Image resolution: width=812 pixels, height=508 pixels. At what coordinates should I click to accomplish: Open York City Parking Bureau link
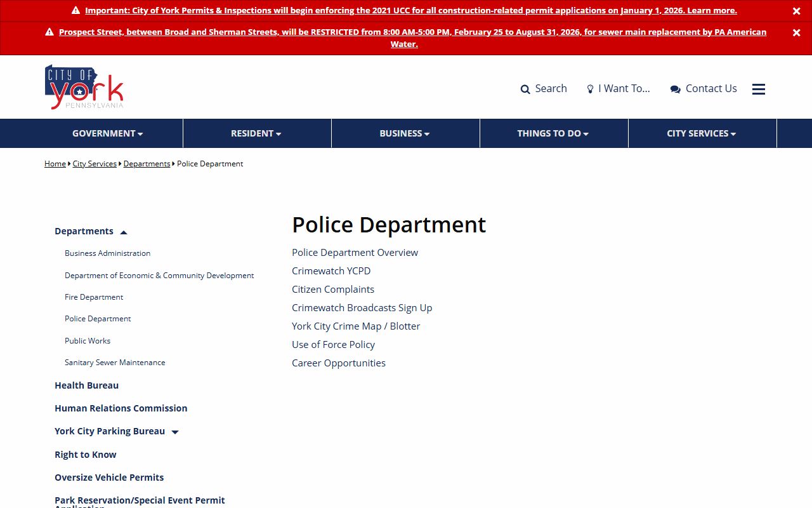[110, 431]
